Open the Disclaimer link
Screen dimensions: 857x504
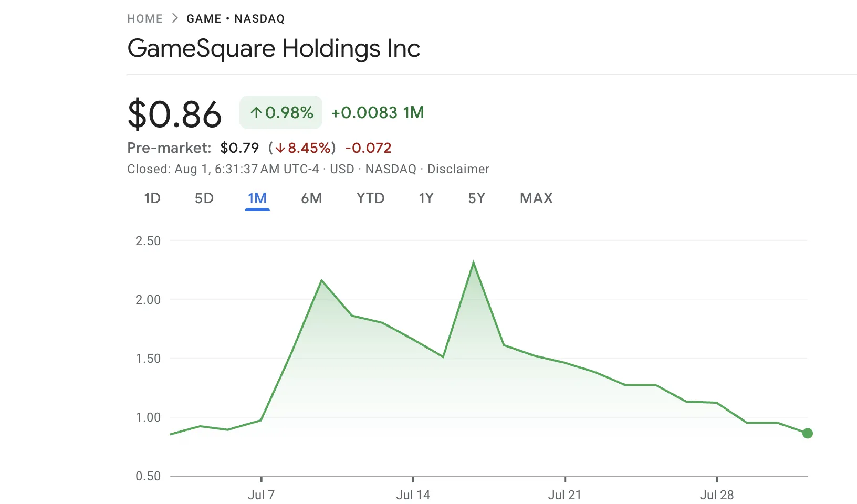[458, 169]
